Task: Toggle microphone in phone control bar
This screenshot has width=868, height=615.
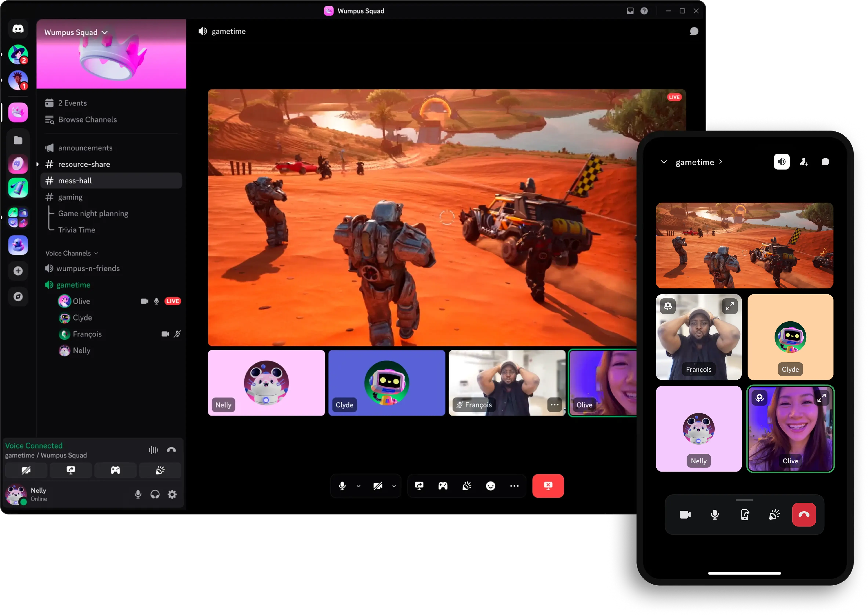Action: coord(715,515)
